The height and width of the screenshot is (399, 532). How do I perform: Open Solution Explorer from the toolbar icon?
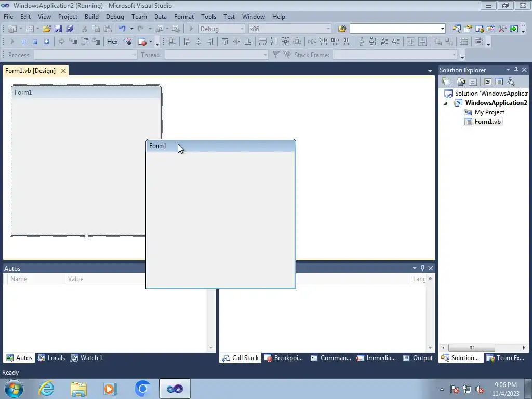pyautogui.click(x=456, y=29)
